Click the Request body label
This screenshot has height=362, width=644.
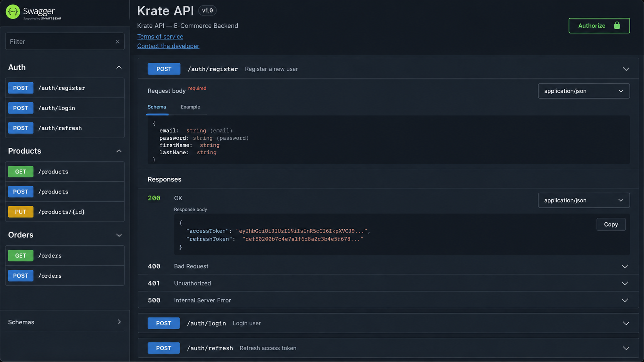click(166, 91)
